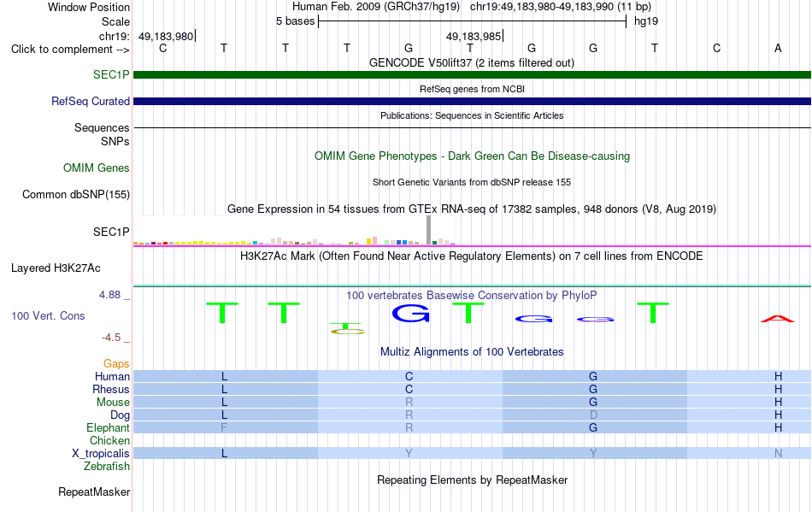Click the 'GENCODE V50lift37 (2 items filtered out)' title
812x512 pixels.
(472, 63)
